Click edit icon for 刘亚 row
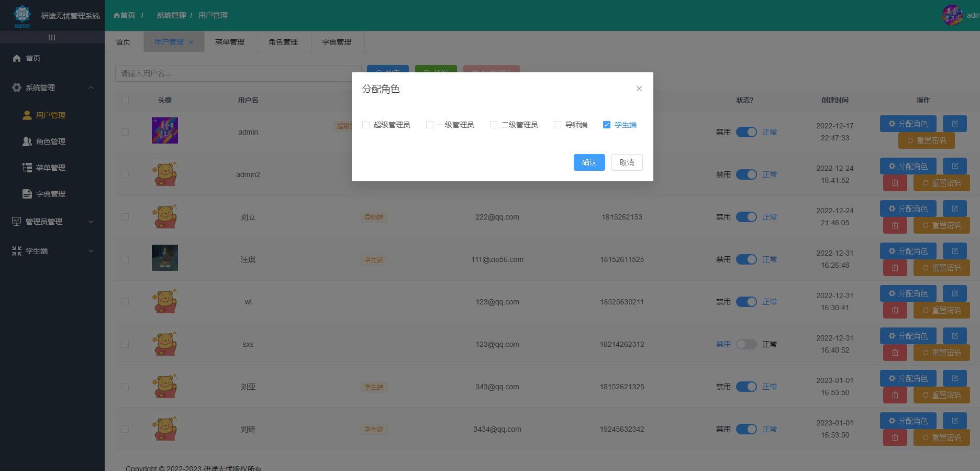This screenshot has height=471, width=980. (955, 378)
